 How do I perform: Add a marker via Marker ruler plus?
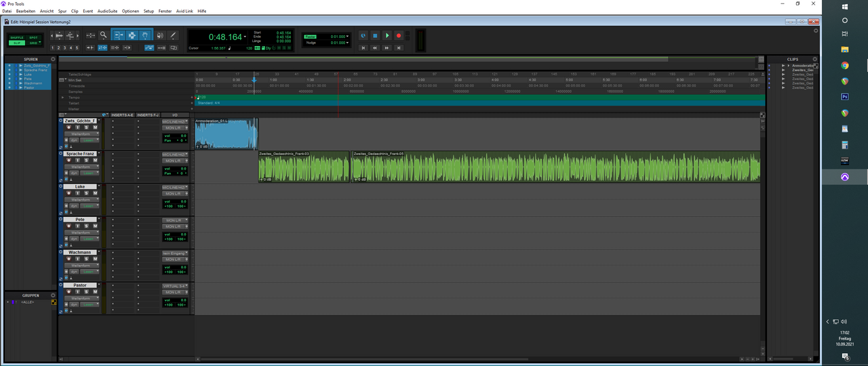(x=193, y=108)
